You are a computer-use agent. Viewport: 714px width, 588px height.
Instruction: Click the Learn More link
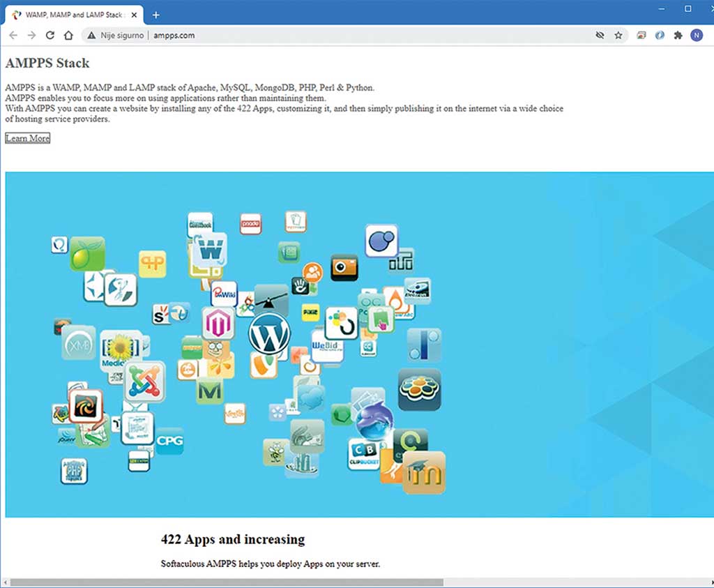28,138
